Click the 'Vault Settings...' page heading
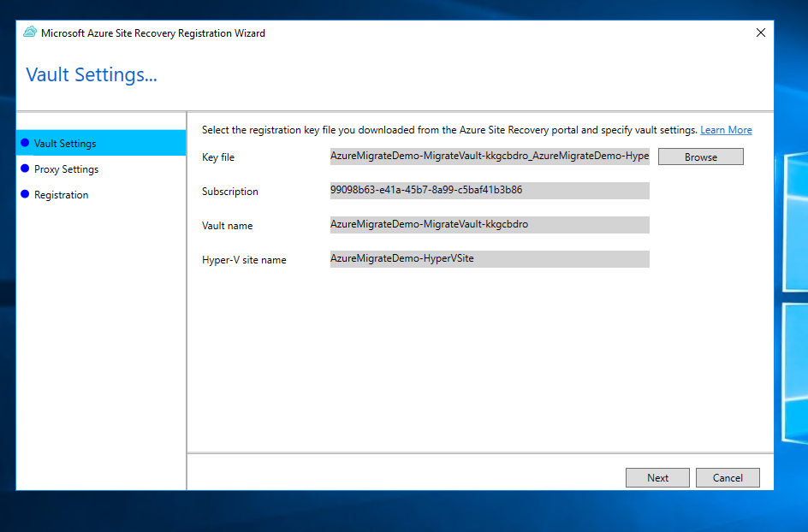808x532 pixels. (92, 74)
